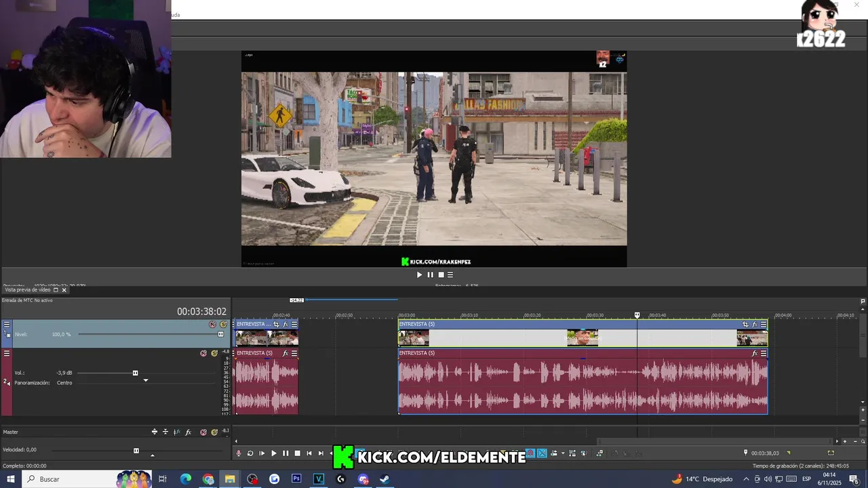Open Vegas Pro taskbar icon
The width and height of the screenshot is (868, 488).
(319, 479)
